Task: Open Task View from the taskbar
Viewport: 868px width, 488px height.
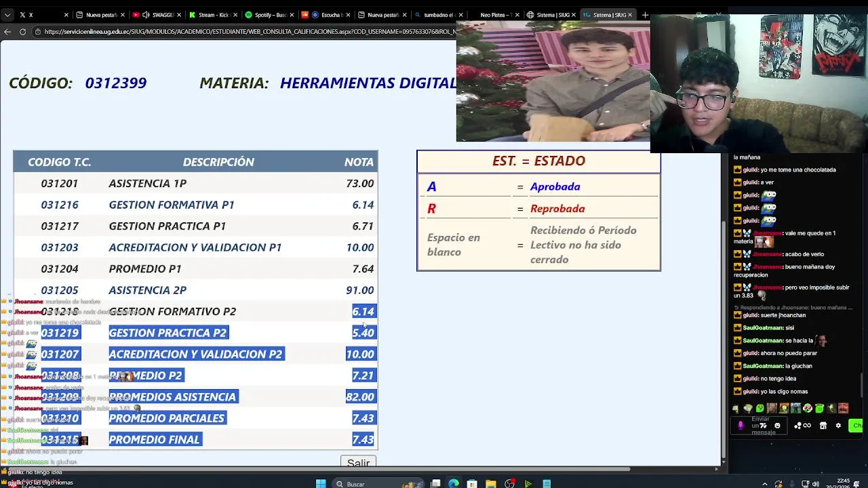Action: coord(436,483)
